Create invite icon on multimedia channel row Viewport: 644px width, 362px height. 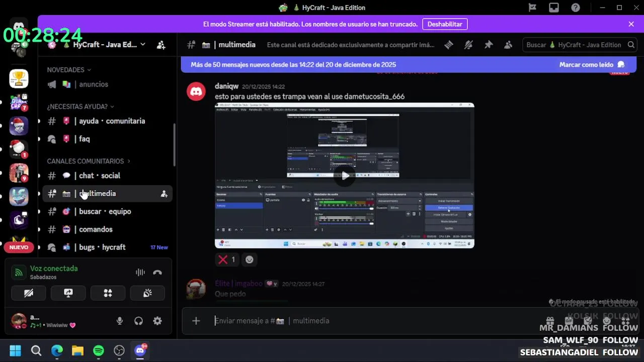pyautogui.click(x=164, y=194)
